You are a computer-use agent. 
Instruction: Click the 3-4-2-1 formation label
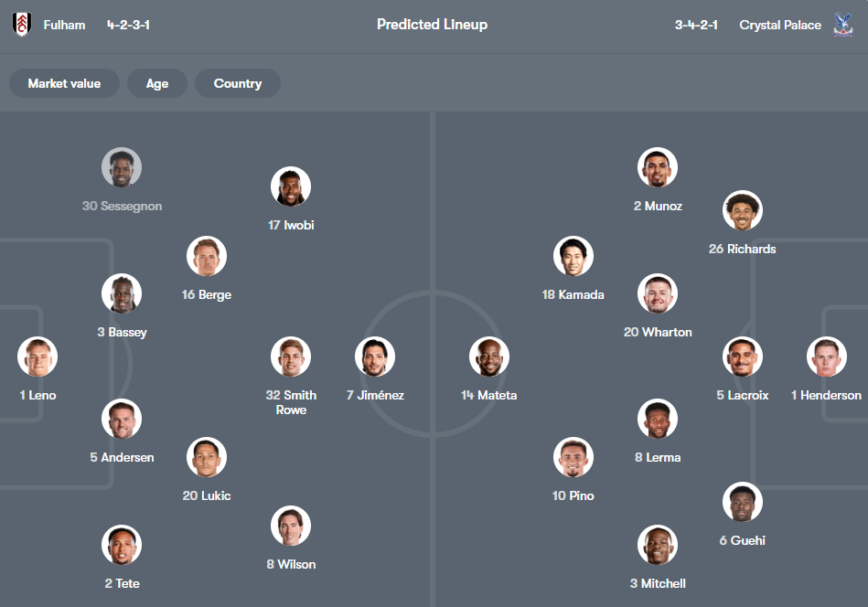click(x=696, y=25)
